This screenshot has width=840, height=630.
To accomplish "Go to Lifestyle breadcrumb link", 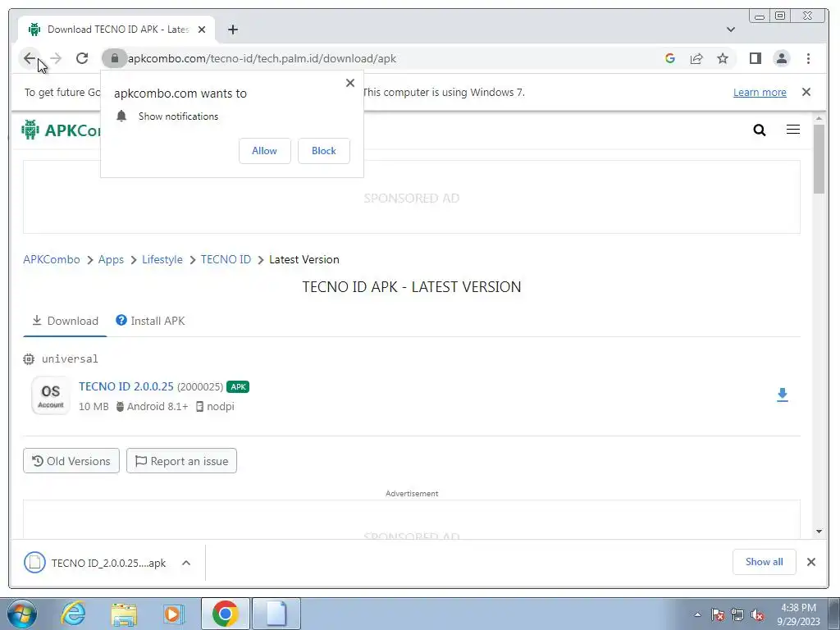I will pyautogui.click(x=162, y=259).
